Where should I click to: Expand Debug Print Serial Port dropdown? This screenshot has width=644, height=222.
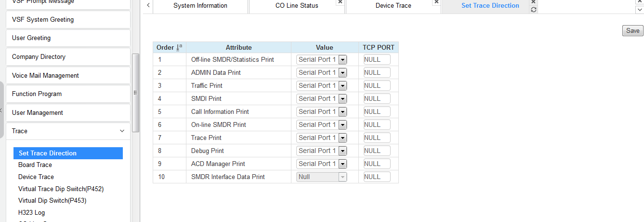pyautogui.click(x=342, y=151)
